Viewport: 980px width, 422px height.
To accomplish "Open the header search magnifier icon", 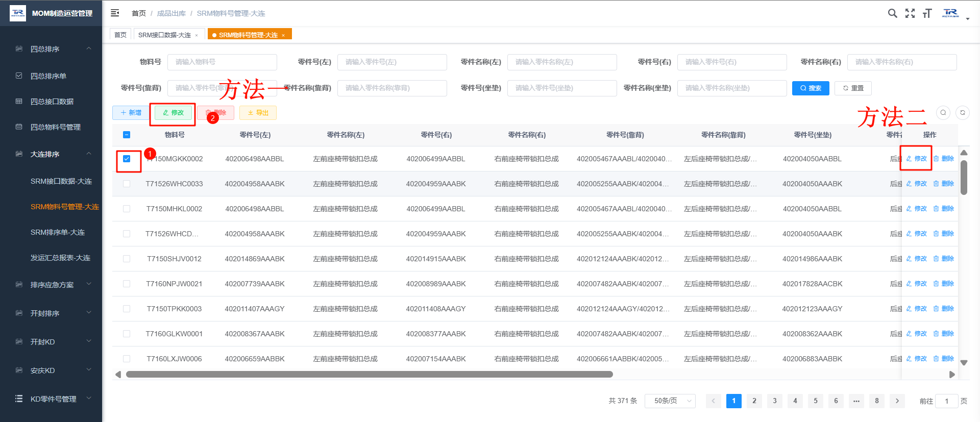I will click(x=892, y=13).
